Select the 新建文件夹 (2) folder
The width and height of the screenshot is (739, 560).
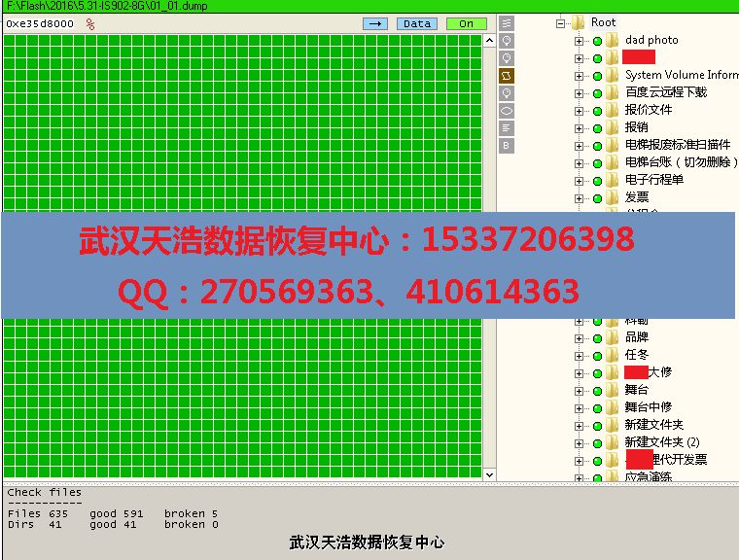tap(675, 442)
